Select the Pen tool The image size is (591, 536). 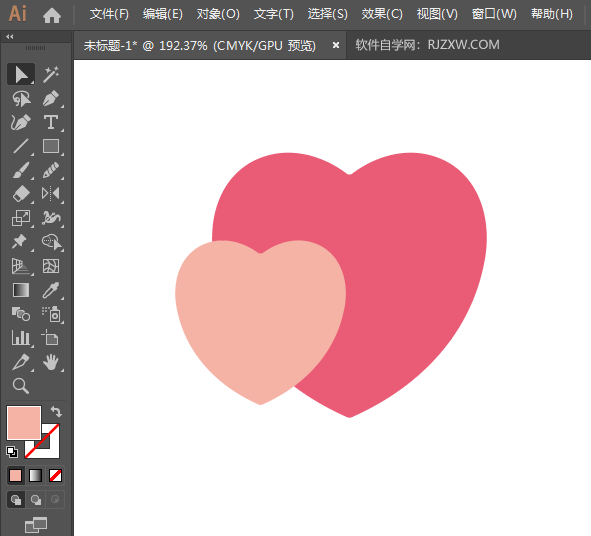pyautogui.click(x=51, y=98)
